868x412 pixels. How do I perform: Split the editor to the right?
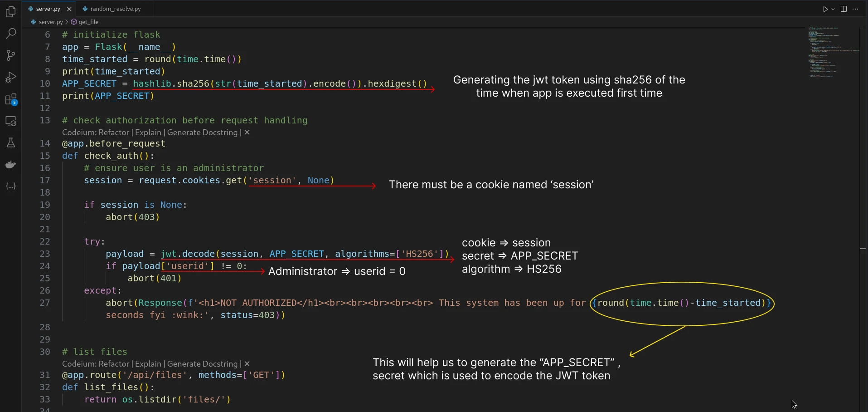pos(844,9)
